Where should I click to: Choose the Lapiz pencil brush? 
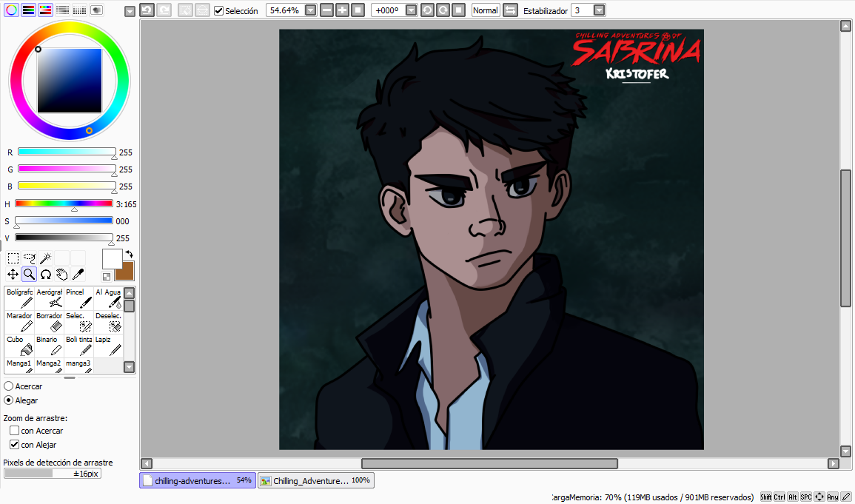[x=108, y=346]
